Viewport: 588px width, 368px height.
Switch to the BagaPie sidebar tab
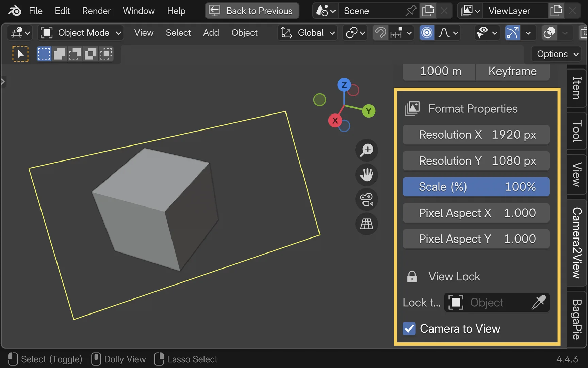click(x=577, y=319)
